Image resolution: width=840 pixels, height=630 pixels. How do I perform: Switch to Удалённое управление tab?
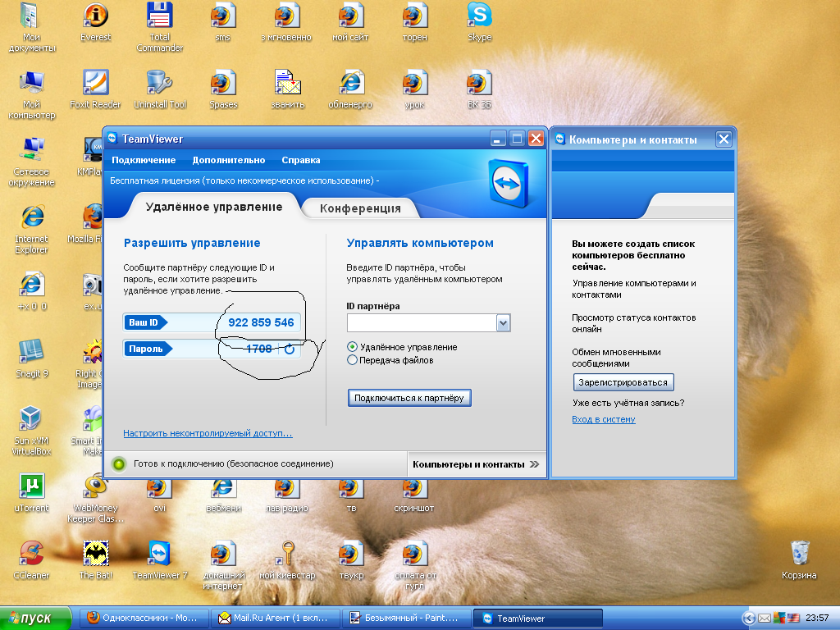(x=214, y=207)
